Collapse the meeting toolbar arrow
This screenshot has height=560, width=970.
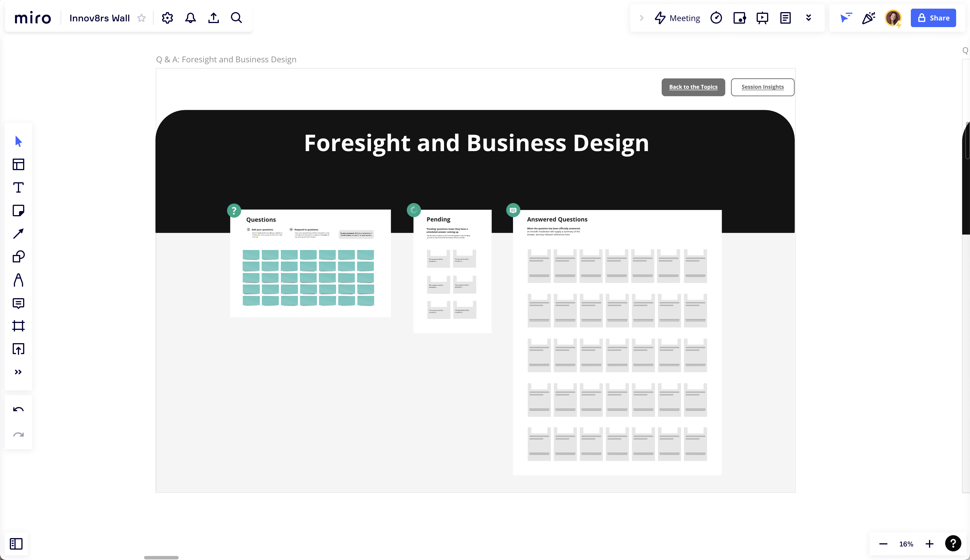[x=641, y=18]
